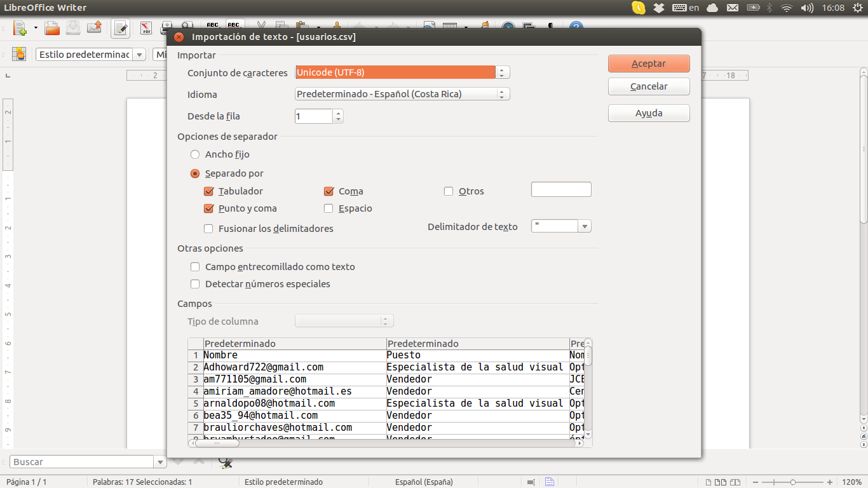
Task: Click the zoom slider in status bar
Action: tap(793, 482)
